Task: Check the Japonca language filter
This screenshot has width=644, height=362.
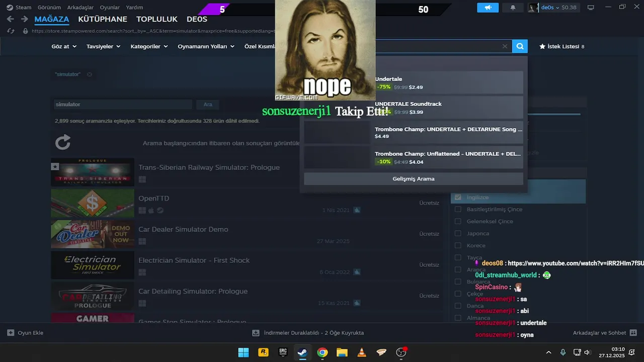Action: tap(458, 233)
